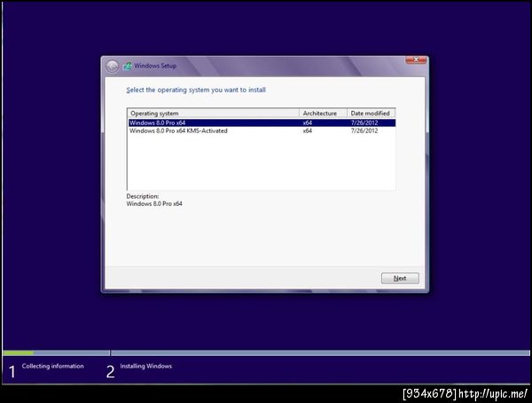Click the Operating system column header

[x=214, y=113]
